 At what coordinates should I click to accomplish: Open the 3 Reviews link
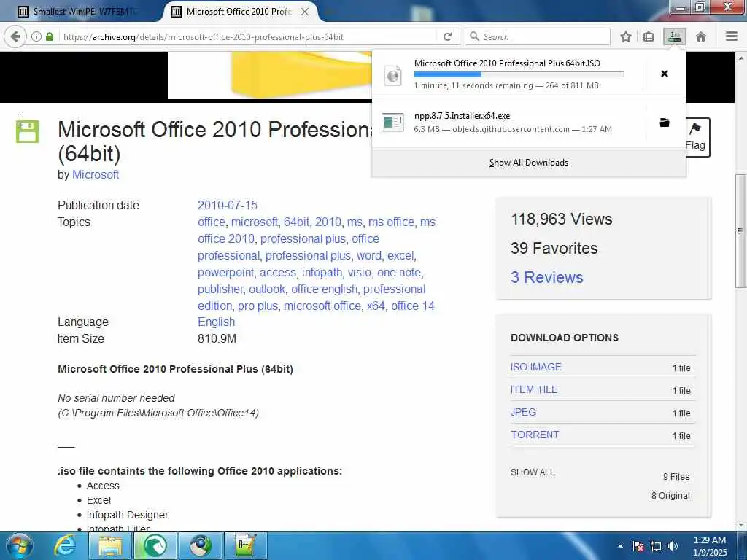[547, 278]
